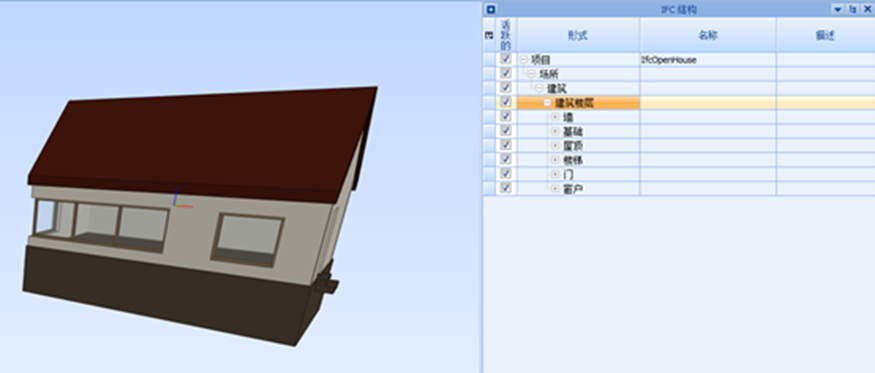The height and width of the screenshot is (373, 875).
Task: Uncheck the active checkbox for 项目 row
Action: coord(506,59)
